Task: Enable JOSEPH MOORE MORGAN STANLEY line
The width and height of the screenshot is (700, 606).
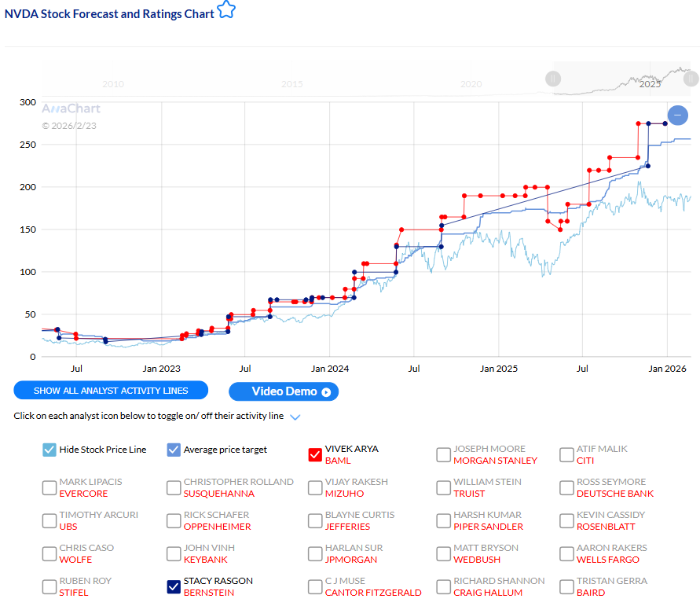Action: [442, 454]
